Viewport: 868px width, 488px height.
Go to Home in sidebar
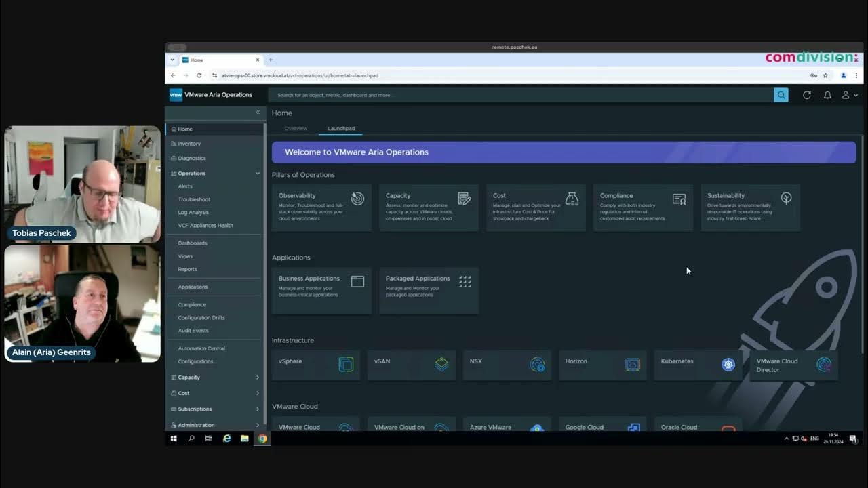pos(215,129)
